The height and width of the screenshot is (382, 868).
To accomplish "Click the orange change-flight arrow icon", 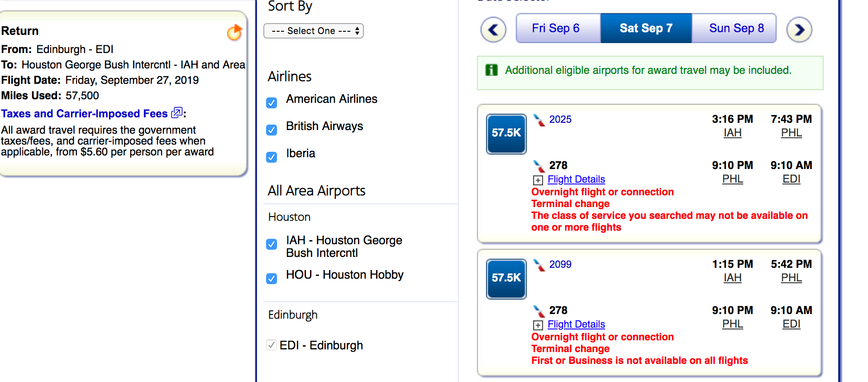I will pos(234,32).
